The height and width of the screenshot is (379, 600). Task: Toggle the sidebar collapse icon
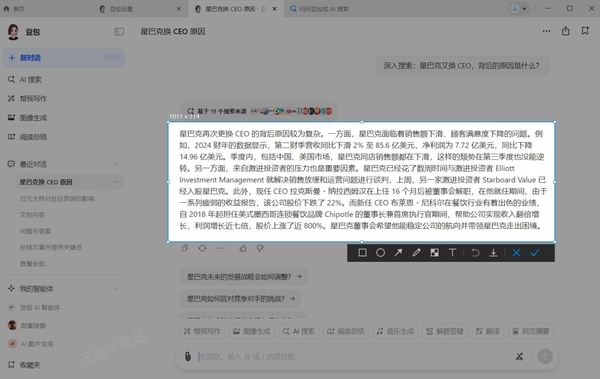(x=119, y=31)
